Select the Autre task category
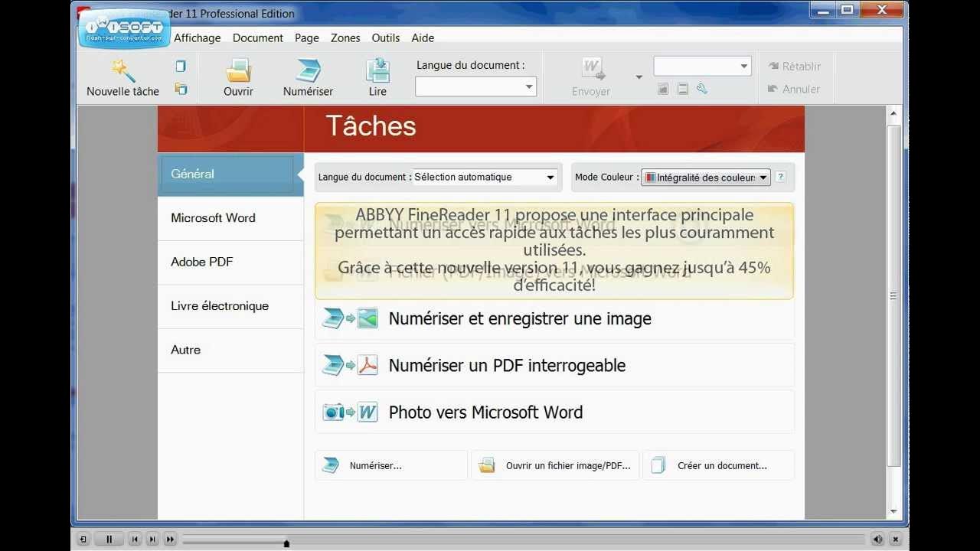This screenshot has height=551, width=980. (x=230, y=350)
